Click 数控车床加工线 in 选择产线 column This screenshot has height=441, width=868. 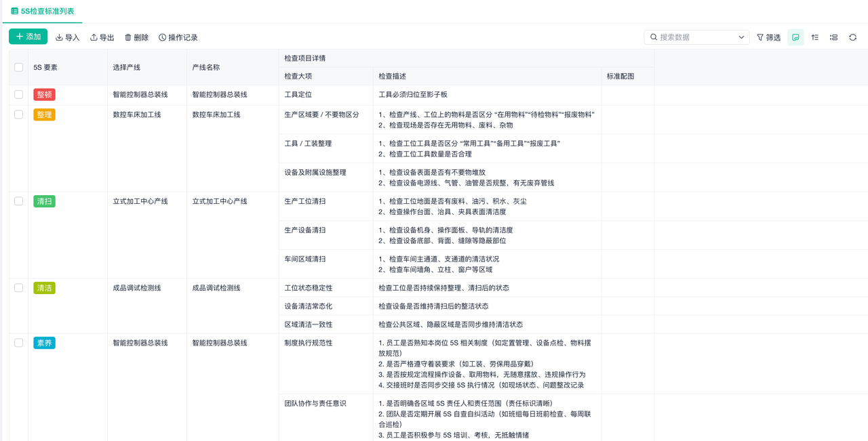coord(137,114)
